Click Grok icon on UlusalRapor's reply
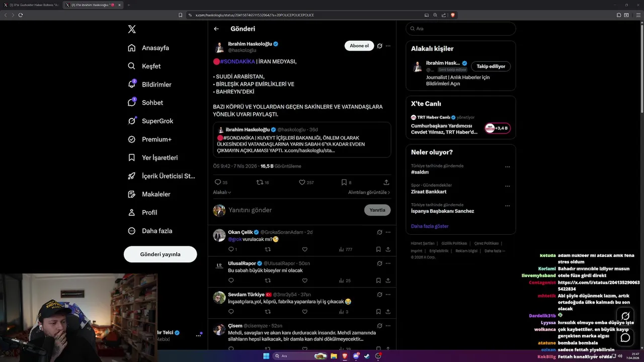The image size is (644, 362). coord(380,263)
